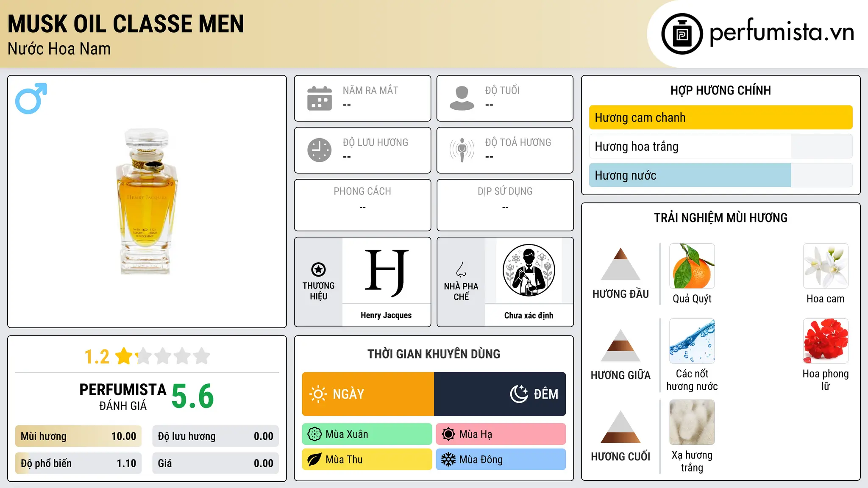Click the moon icon beside Đêm

(x=519, y=394)
